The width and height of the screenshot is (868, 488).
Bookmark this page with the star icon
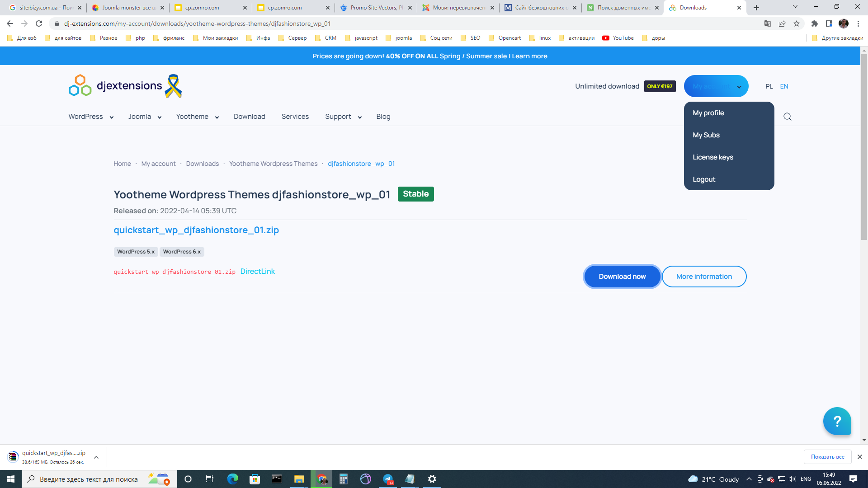(797, 23)
